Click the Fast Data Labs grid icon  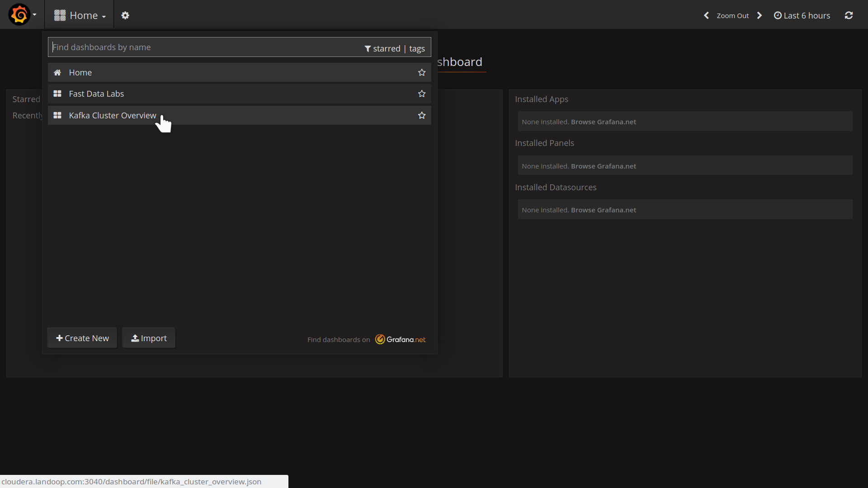pos(57,94)
